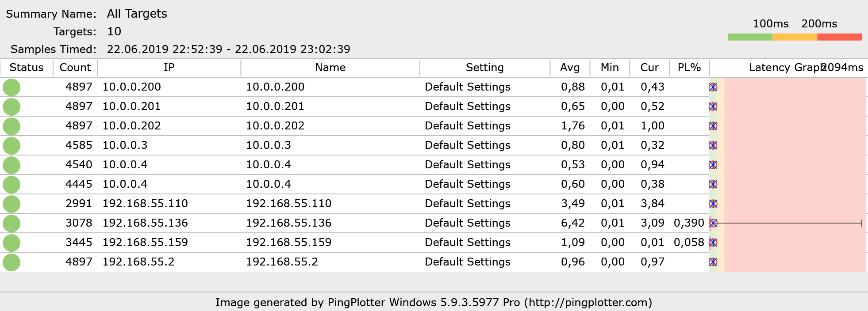The image size is (868, 311).
Task: Click green status icon for 192.168.55.2
Action: (12, 262)
